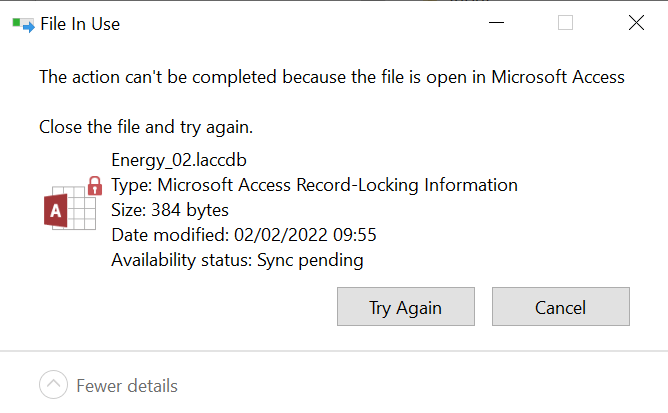Select the Energy_02.laccdb file name
The height and width of the screenshot is (413, 668).
pyautogui.click(x=179, y=160)
